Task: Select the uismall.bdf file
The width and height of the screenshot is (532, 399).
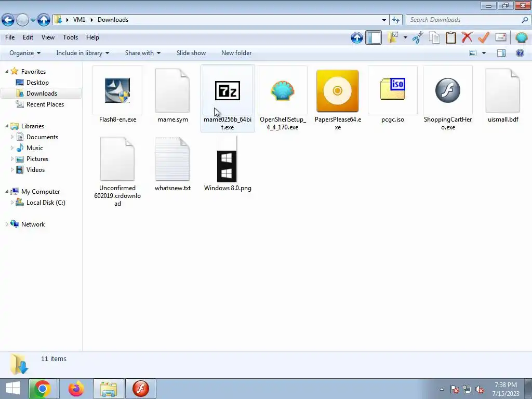Action: (503, 96)
